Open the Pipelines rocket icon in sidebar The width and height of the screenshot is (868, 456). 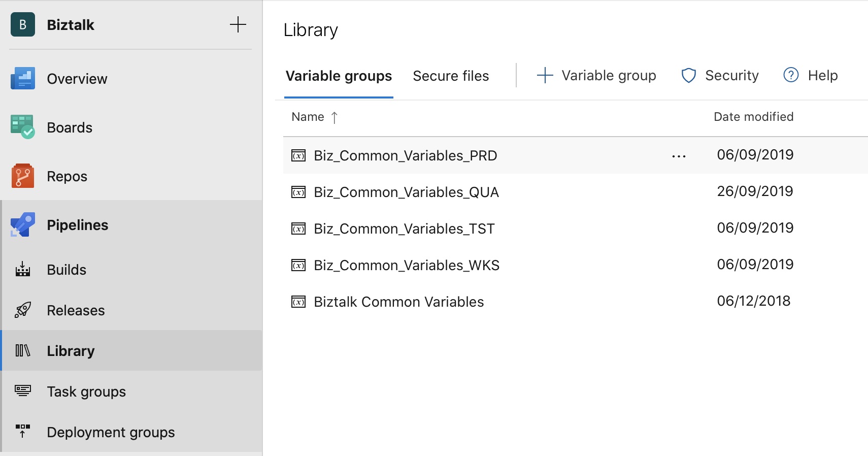point(21,224)
